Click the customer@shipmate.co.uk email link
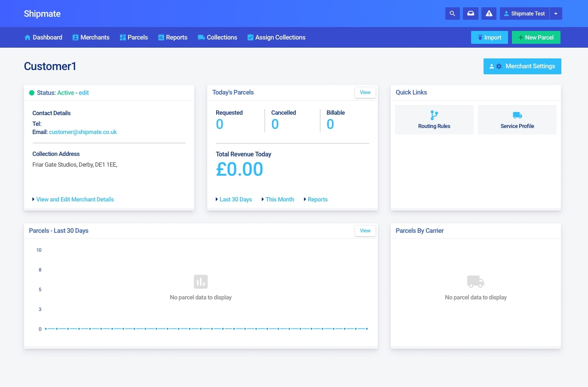 pyautogui.click(x=83, y=132)
